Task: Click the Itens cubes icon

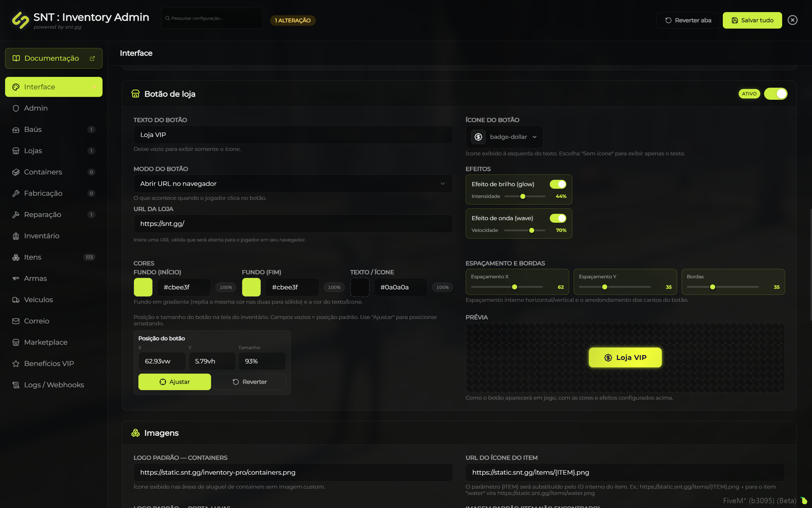Action: [16, 257]
